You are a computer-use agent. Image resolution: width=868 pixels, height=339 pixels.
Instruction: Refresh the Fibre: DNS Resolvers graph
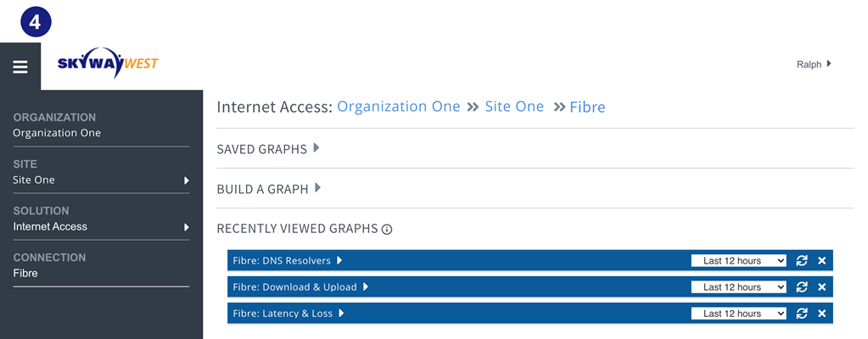pyautogui.click(x=802, y=260)
